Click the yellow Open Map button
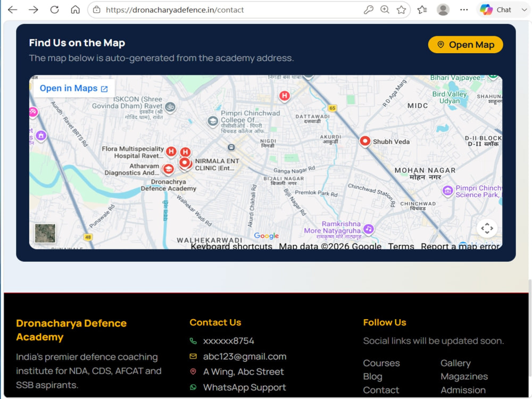The image size is (532, 399). tap(465, 45)
